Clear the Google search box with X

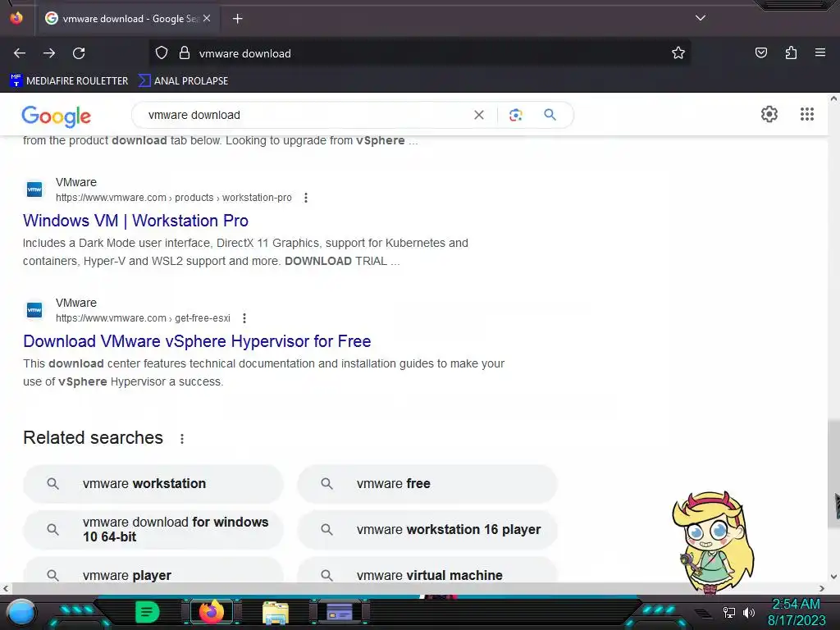[x=479, y=115]
